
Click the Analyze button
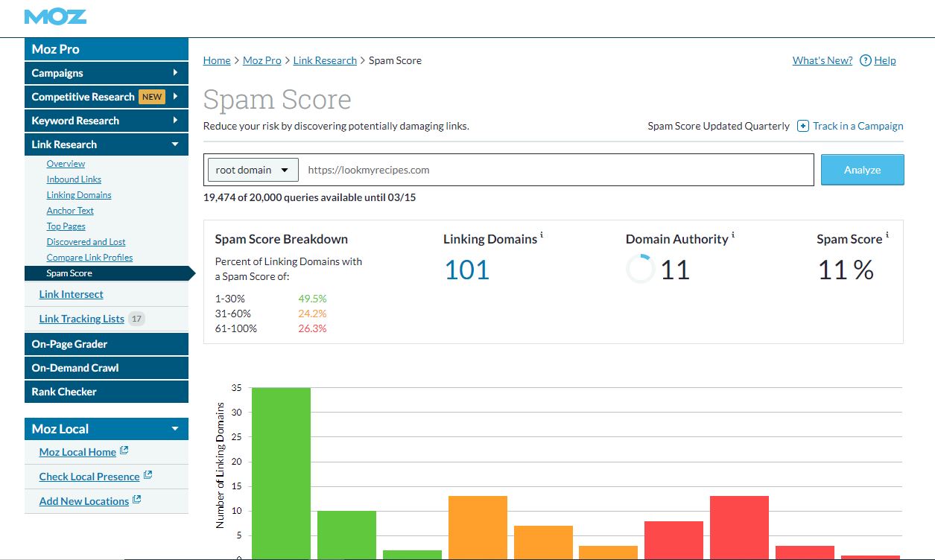[862, 169]
